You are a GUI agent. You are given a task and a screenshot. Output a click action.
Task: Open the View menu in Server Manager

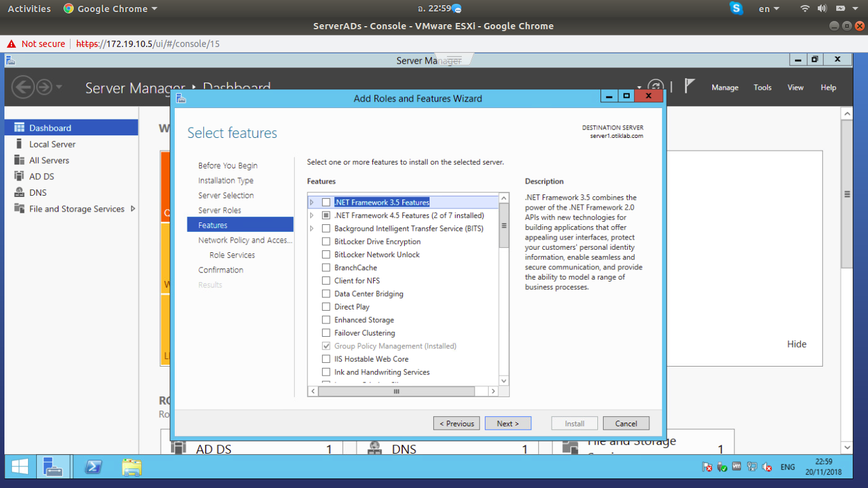(x=796, y=88)
